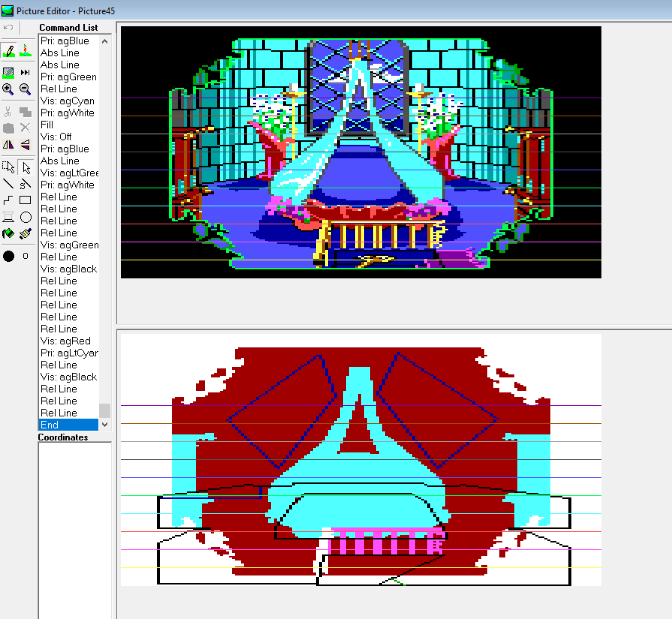Screen dimensions: 672x619
Task: Select the Ellipse drawing tool
Action: click(26, 218)
